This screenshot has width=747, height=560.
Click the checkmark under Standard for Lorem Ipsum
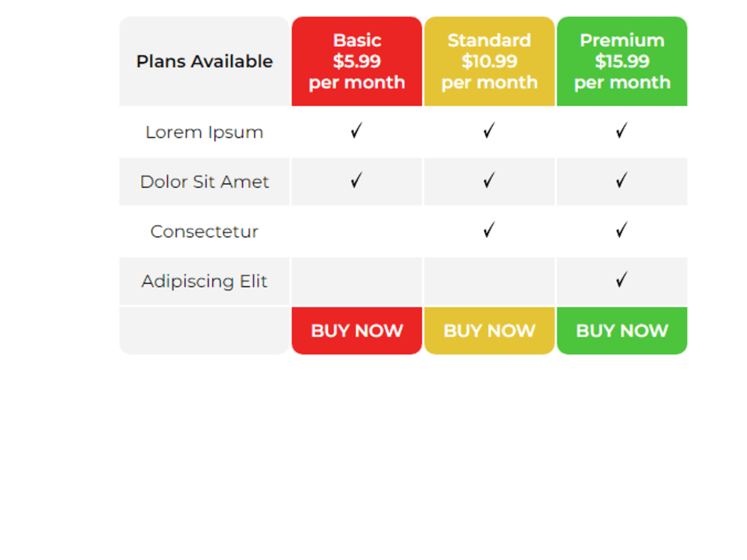[489, 131]
